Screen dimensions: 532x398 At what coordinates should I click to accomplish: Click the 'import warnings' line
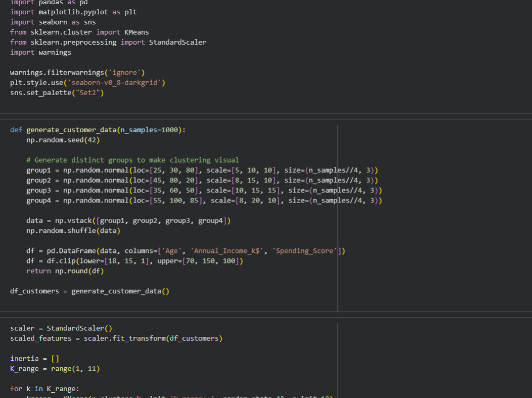[x=41, y=53]
